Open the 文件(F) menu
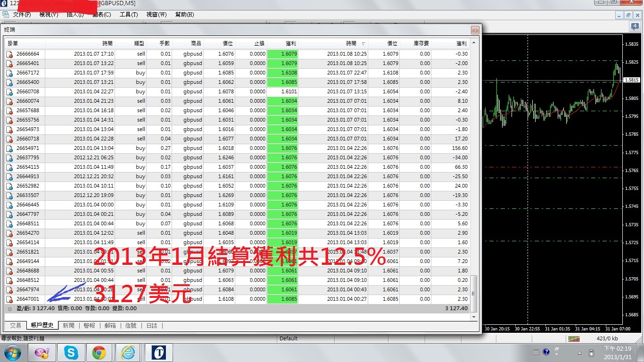This screenshot has height=362, width=644. point(22,15)
